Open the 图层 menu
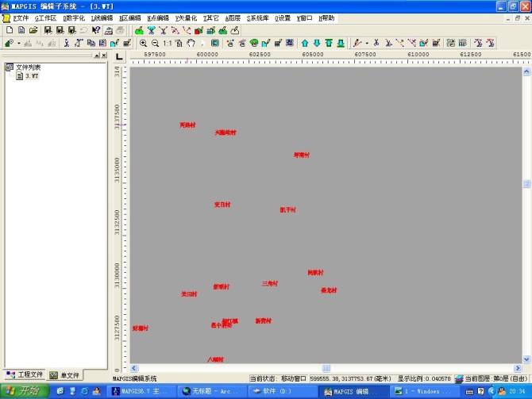The image size is (532, 399). point(233,18)
